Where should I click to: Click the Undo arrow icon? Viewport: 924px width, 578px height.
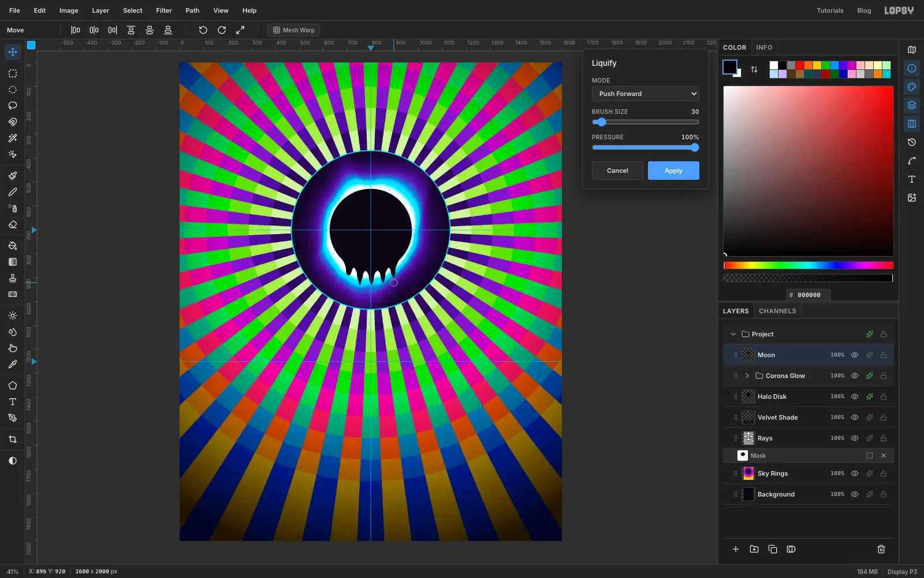pos(203,30)
